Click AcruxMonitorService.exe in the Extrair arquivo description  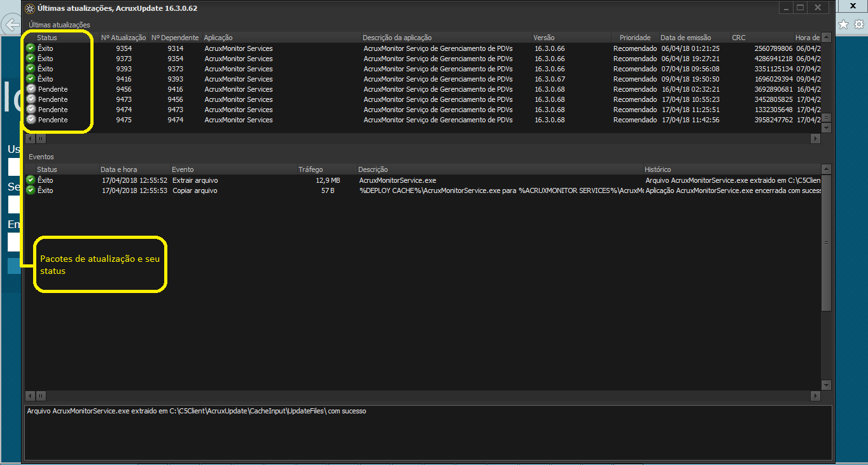click(x=398, y=180)
